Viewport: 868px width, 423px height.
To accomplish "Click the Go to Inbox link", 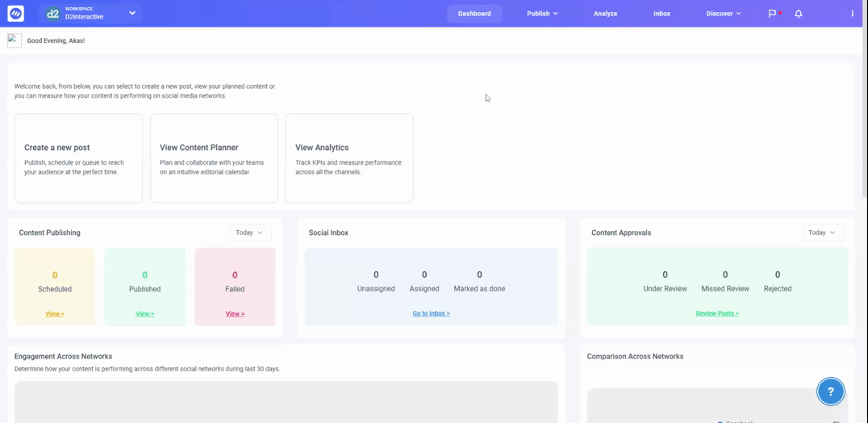I will point(432,313).
